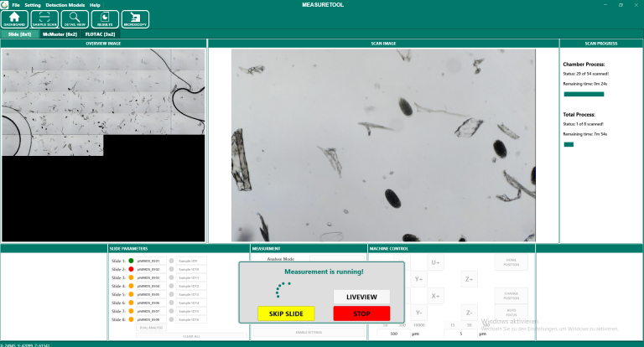Open the Dashboard home icon
644x347 pixels.
pos(14,18)
